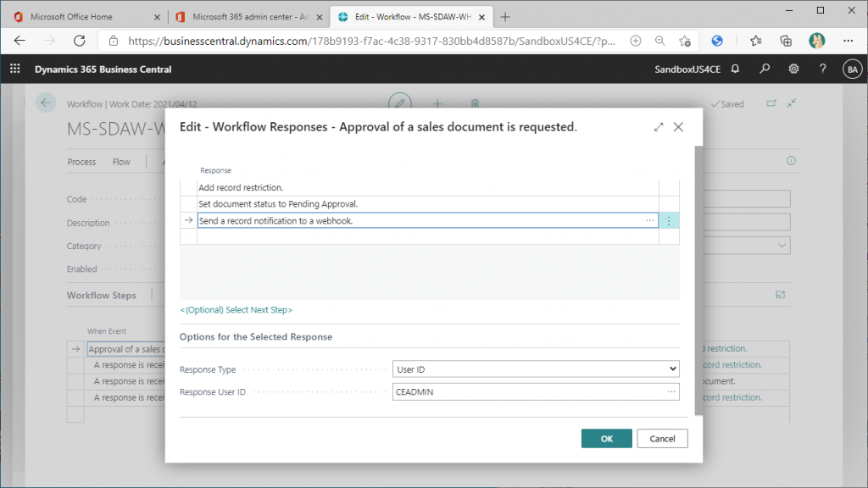Create a new workflow with plus icon
868x488 pixels.
coord(437,103)
